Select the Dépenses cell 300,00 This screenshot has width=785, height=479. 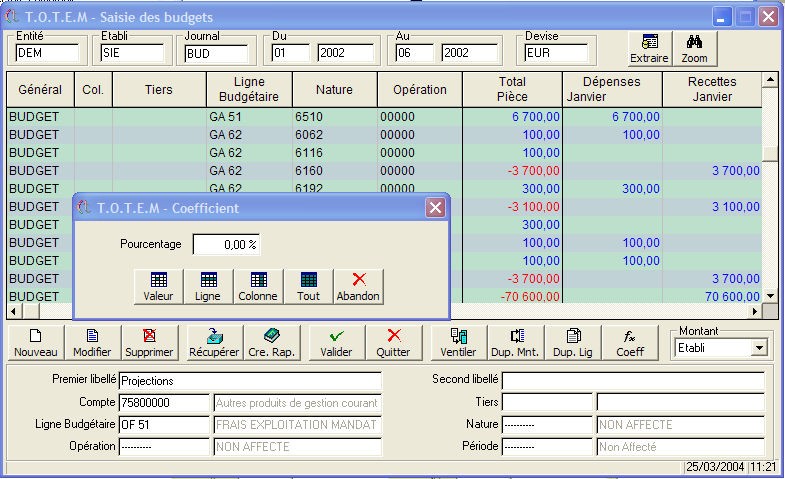pyautogui.click(x=612, y=189)
